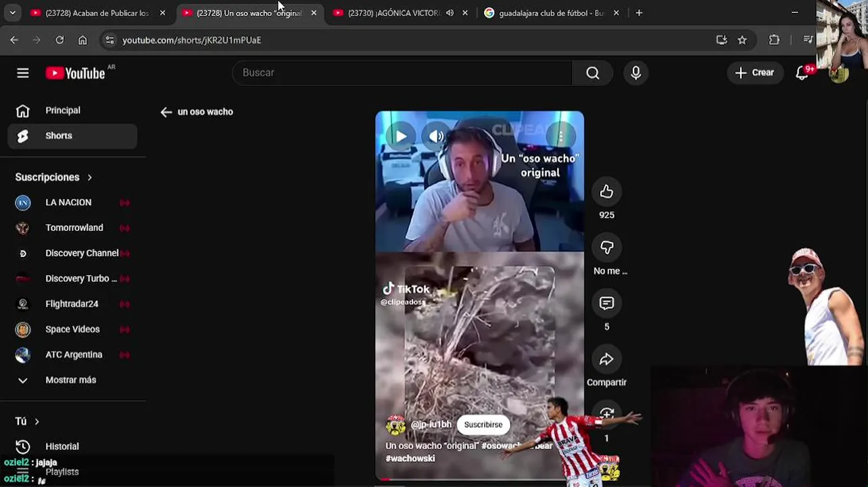Open the Principal home sidebar item
This screenshot has width=868, height=487.
72,110
